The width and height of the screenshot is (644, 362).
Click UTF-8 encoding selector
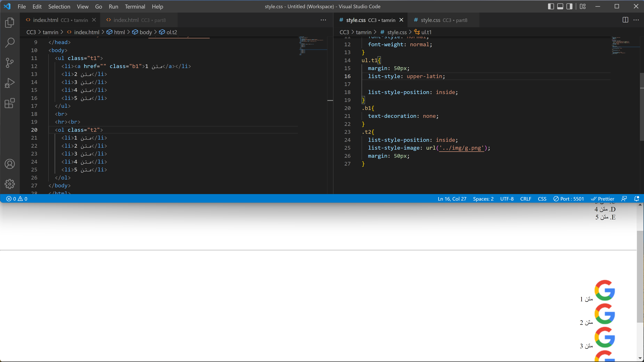coord(507,199)
